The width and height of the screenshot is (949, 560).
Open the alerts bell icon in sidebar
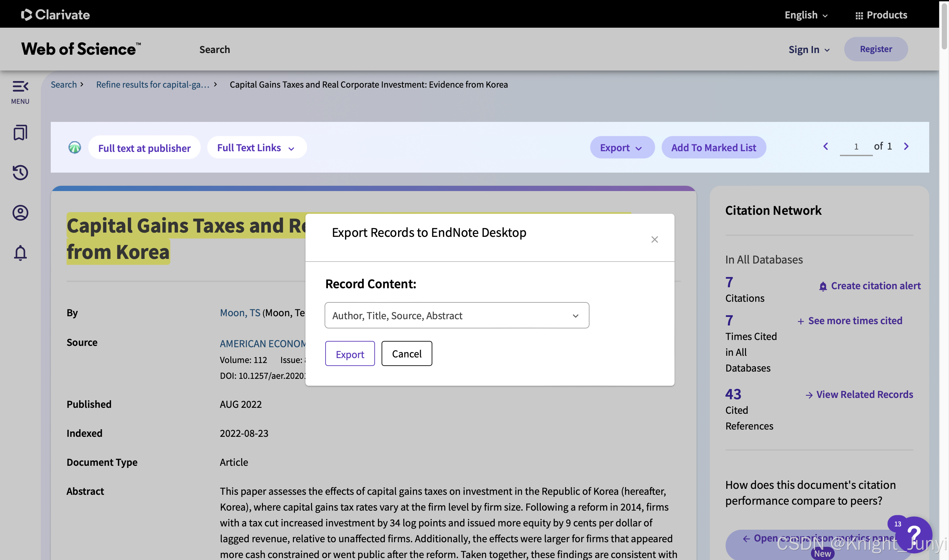(x=20, y=252)
